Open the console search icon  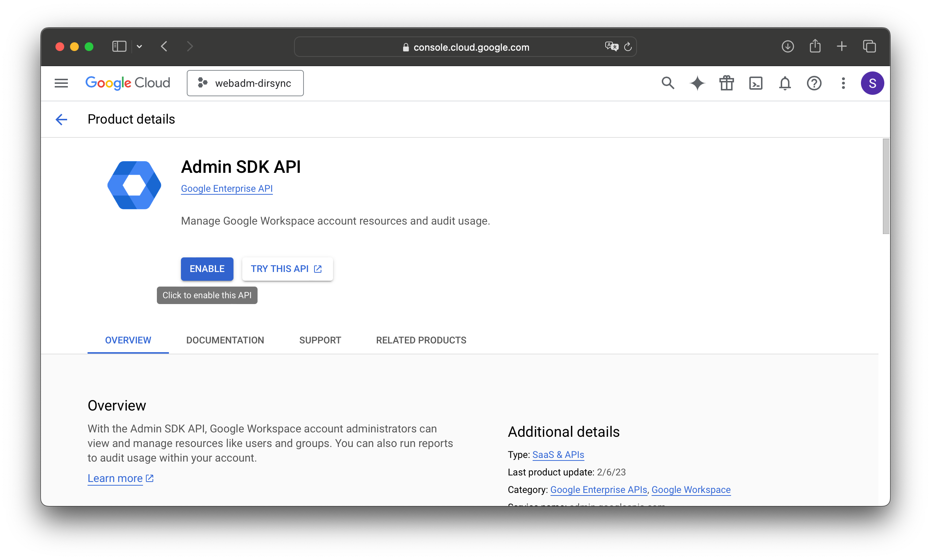(668, 83)
